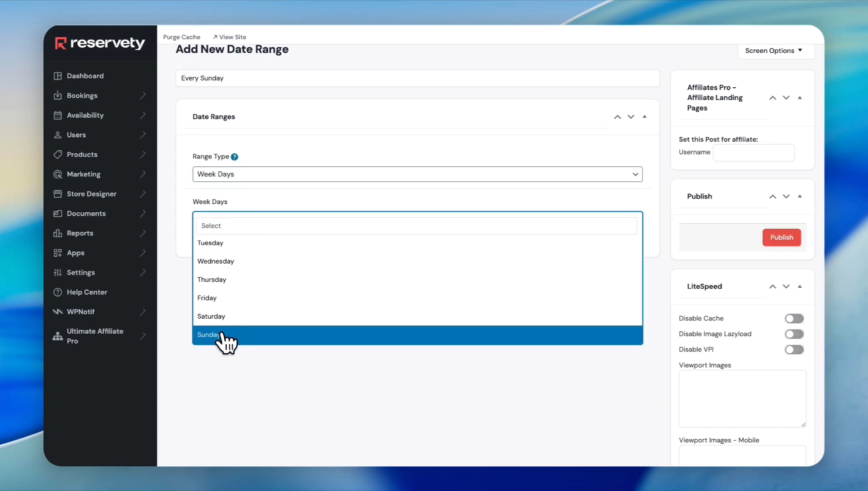Click the Ultimate Affiliate Pro icon
Viewport: 868px width, 491px height.
58,336
